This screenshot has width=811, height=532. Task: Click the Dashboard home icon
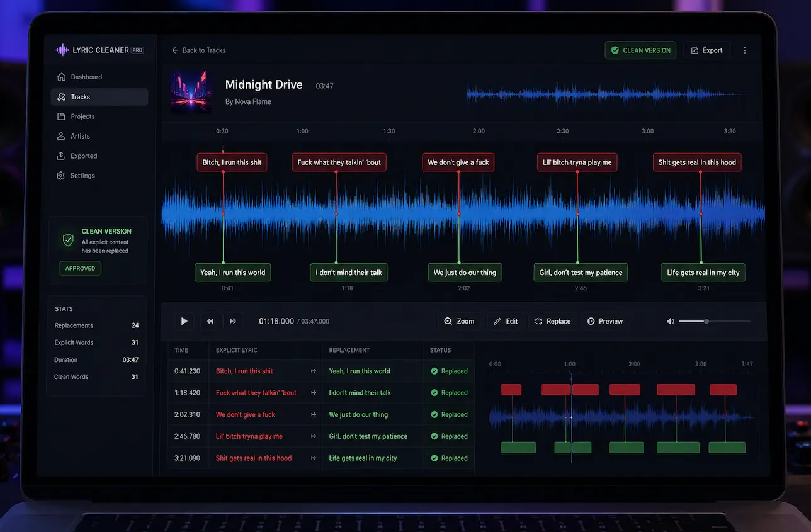click(61, 77)
